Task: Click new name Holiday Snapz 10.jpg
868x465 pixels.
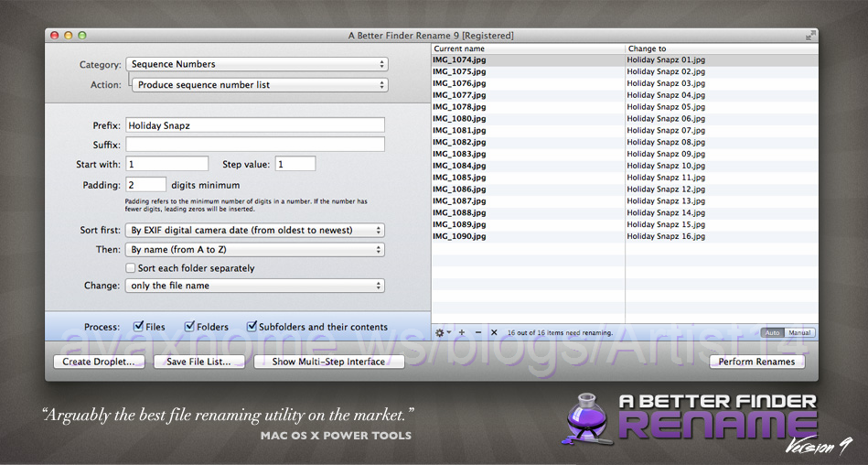Action: click(666, 166)
